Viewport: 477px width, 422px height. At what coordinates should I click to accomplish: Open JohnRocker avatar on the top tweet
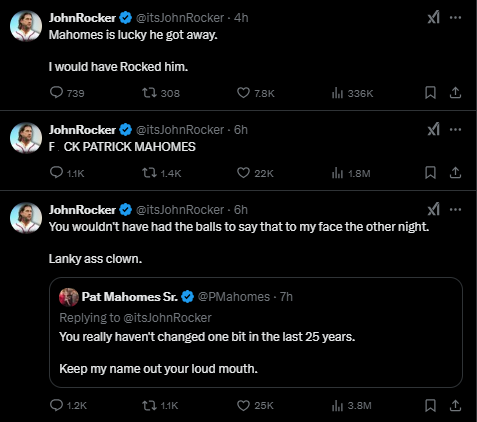[26, 26]
